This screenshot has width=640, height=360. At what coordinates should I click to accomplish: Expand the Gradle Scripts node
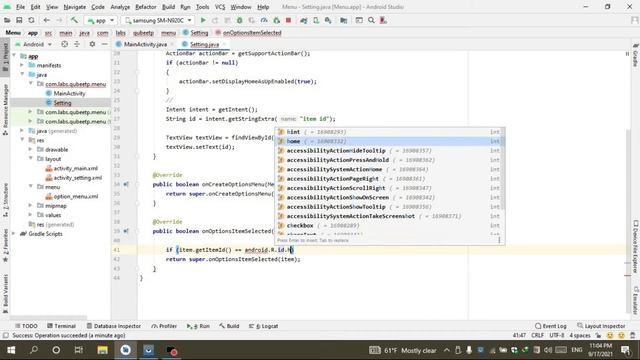(x=14, y=234)
